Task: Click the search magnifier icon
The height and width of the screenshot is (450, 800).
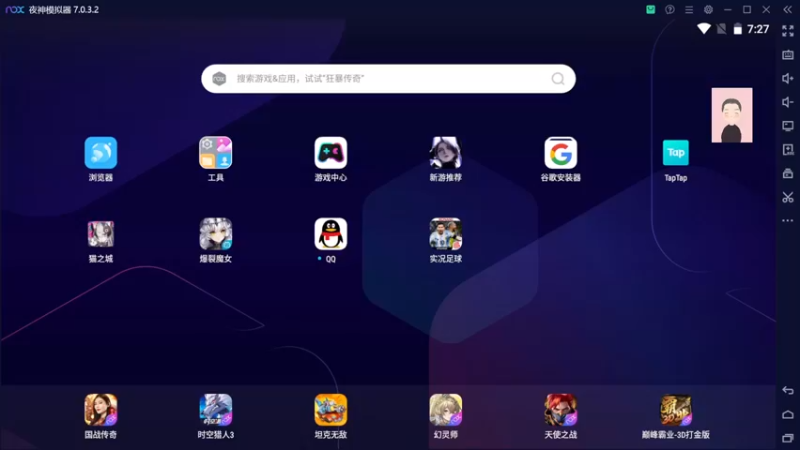Action: [558, 79]
